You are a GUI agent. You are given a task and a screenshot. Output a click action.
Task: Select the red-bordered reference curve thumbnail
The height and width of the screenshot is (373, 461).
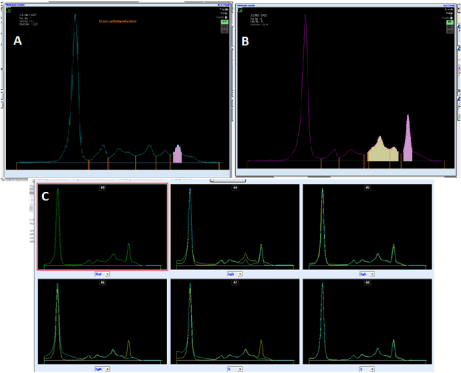click(x=102, y=227)
